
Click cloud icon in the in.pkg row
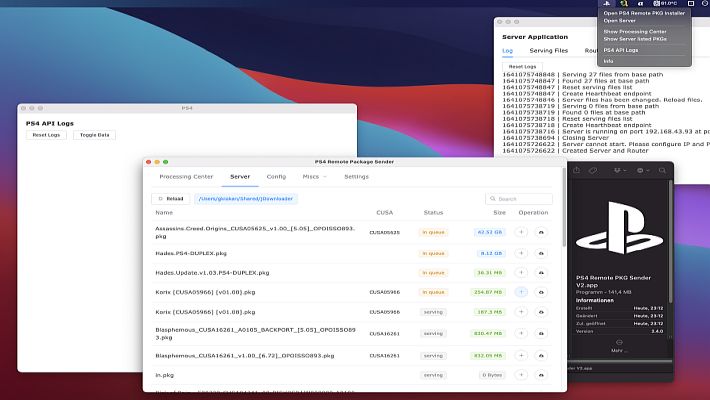tap(541, 375)
